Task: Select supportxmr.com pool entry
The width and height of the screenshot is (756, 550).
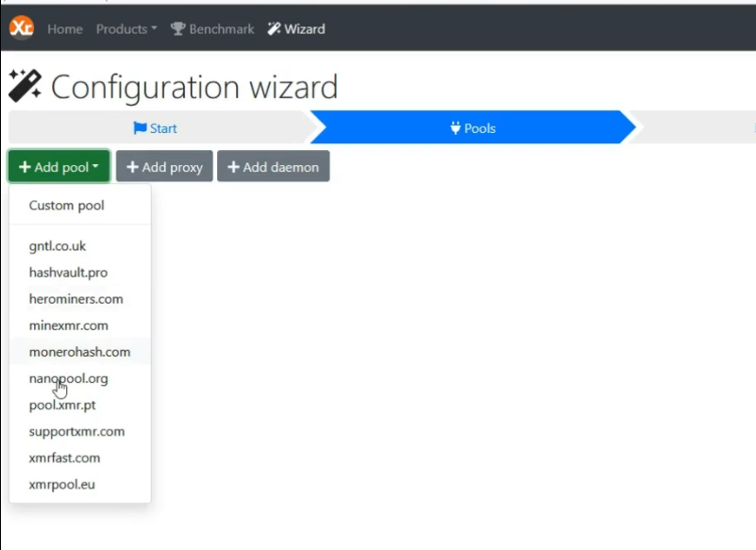Action: point(80,431)
